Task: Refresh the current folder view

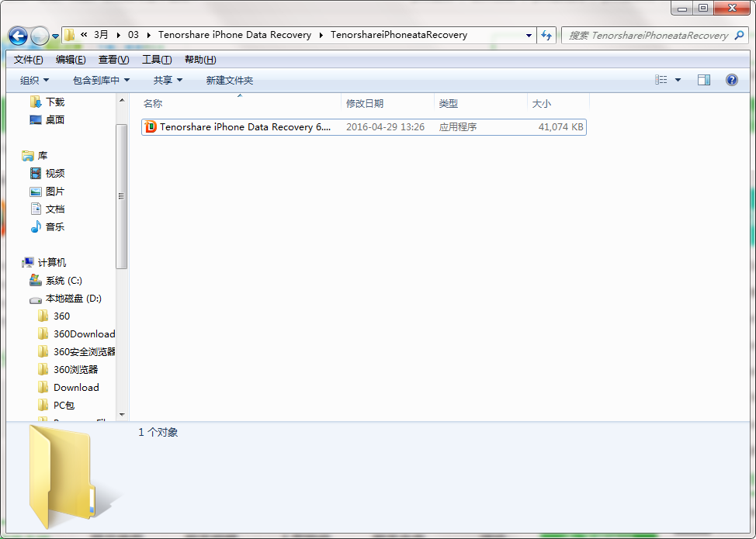Action: 546,35
